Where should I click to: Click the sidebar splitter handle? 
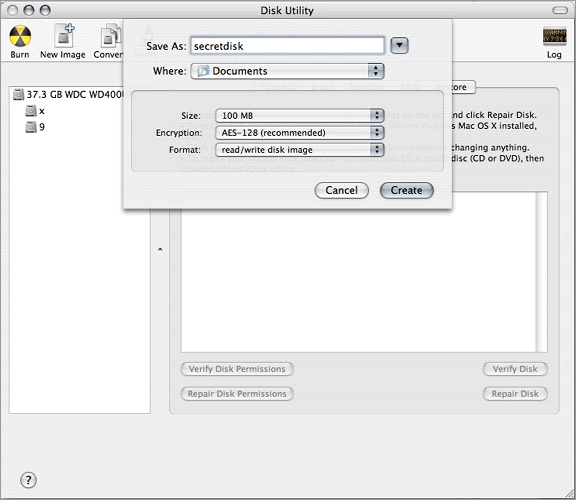160,249
